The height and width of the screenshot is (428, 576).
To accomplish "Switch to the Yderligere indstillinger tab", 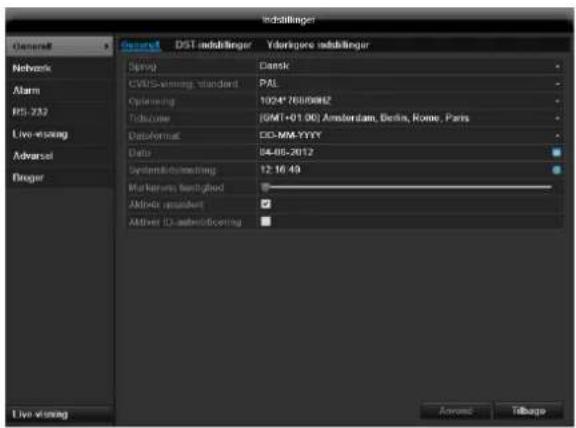I will pyautogui.click(x=317, y=45).
